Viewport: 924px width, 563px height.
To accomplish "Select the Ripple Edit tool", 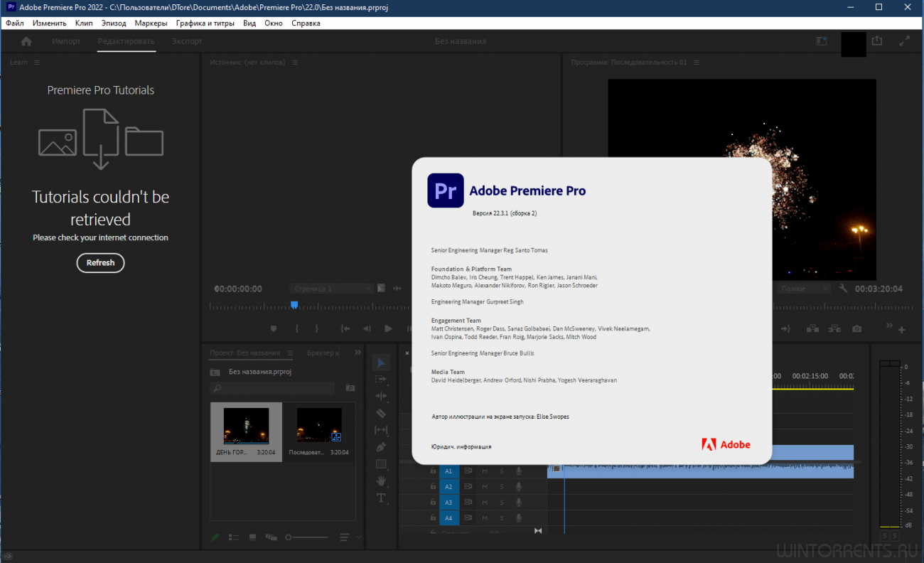I will pyautogui.click(x=381, y=396).
